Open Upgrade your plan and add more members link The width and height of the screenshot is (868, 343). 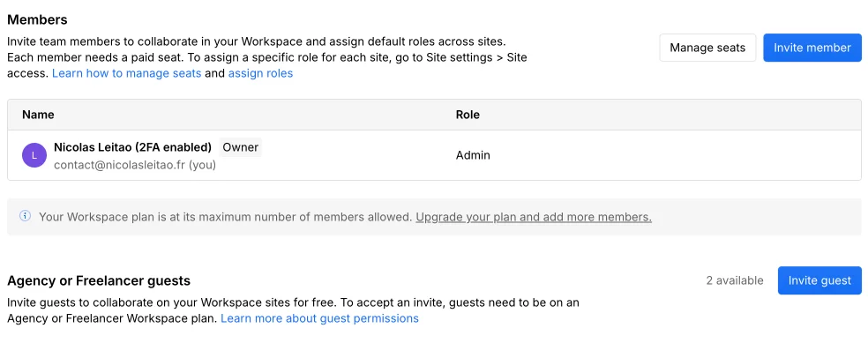[534, 217]
